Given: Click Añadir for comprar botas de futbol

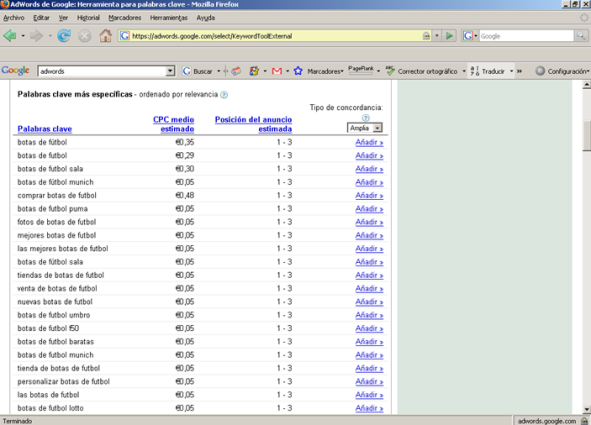Looking at the screenshot, I should coord(369,196).
